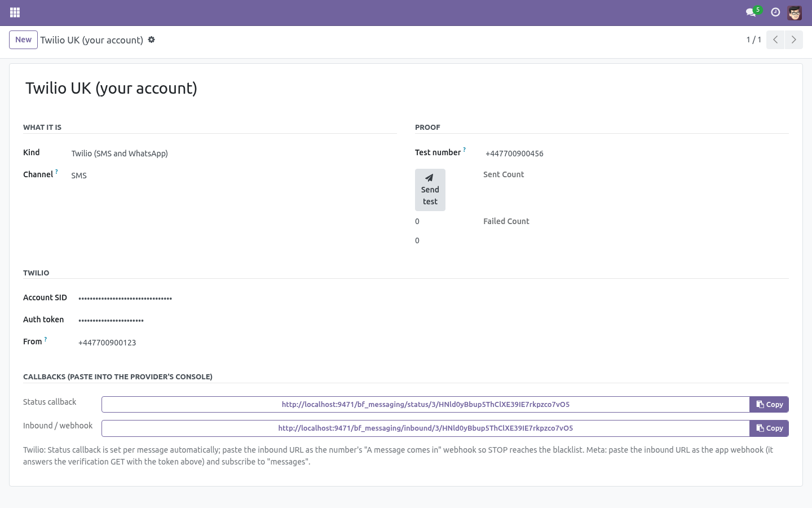Edit the Test number field
The image size is (812, 508).
(636, 154)
